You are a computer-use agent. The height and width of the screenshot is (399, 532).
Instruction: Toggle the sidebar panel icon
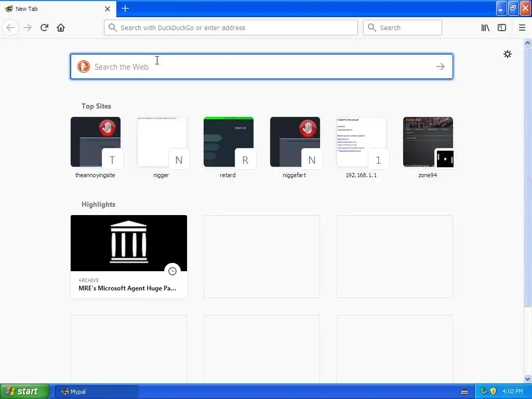click(x=502, y=28)
